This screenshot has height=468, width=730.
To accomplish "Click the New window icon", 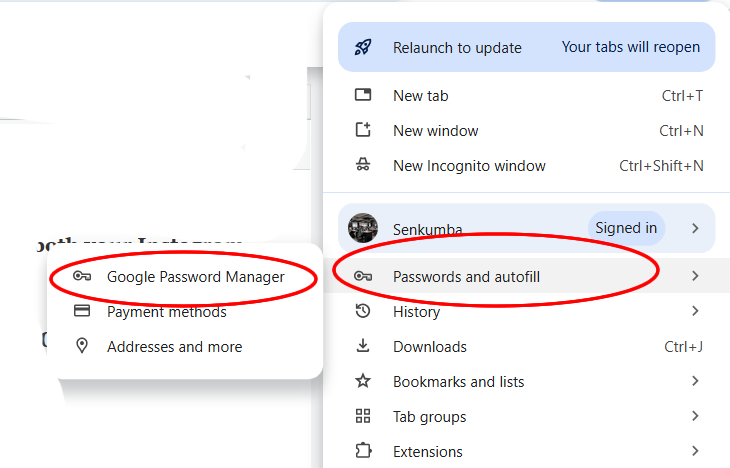I will tap(364, 131).
